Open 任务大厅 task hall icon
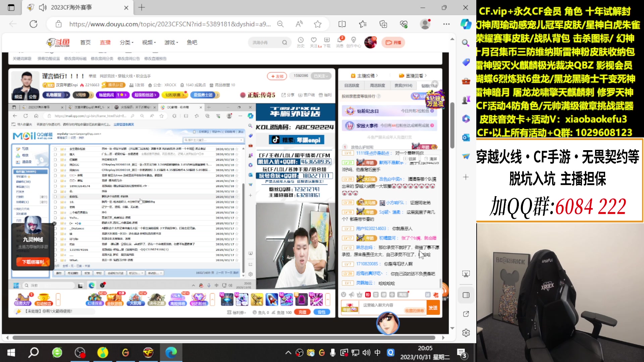Image resolution: width=644 pixels, height=362 pixels. pyautogui.click(x=23, y=299)
